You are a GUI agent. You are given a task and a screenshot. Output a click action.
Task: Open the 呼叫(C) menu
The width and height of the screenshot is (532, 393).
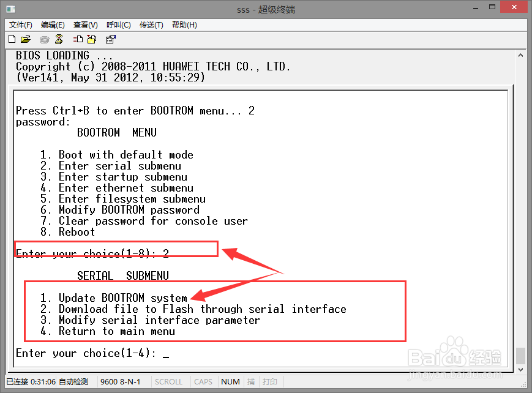coord(118,25)
